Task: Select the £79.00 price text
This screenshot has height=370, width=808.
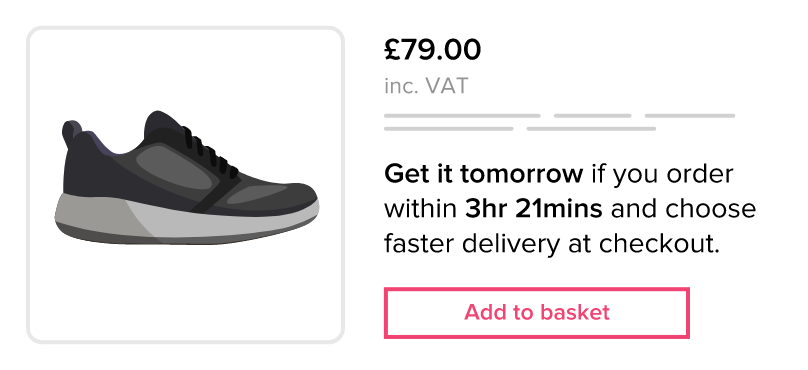Action: pos(432,50)
